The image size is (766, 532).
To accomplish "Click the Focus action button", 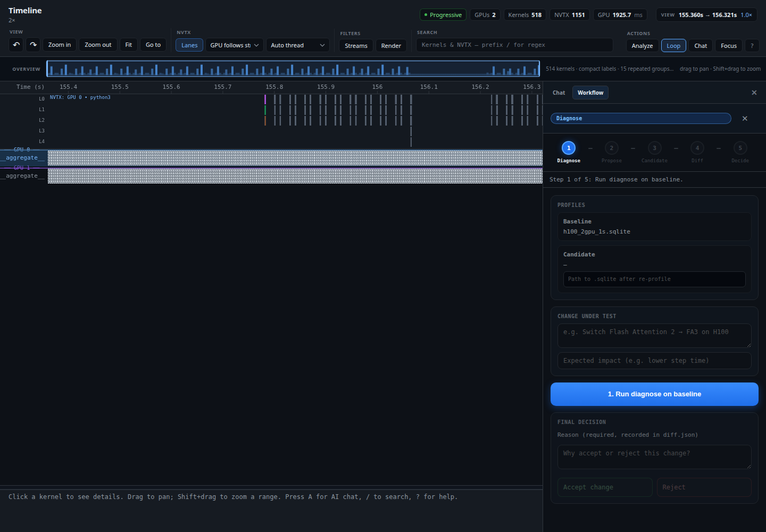I will 729,46.
